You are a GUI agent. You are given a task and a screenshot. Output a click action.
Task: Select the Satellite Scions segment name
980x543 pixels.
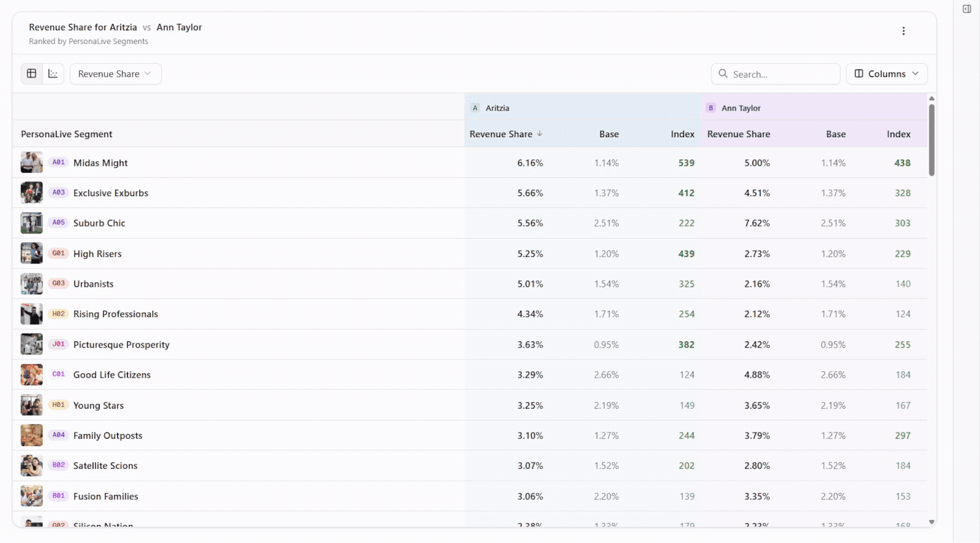[105, 466]
